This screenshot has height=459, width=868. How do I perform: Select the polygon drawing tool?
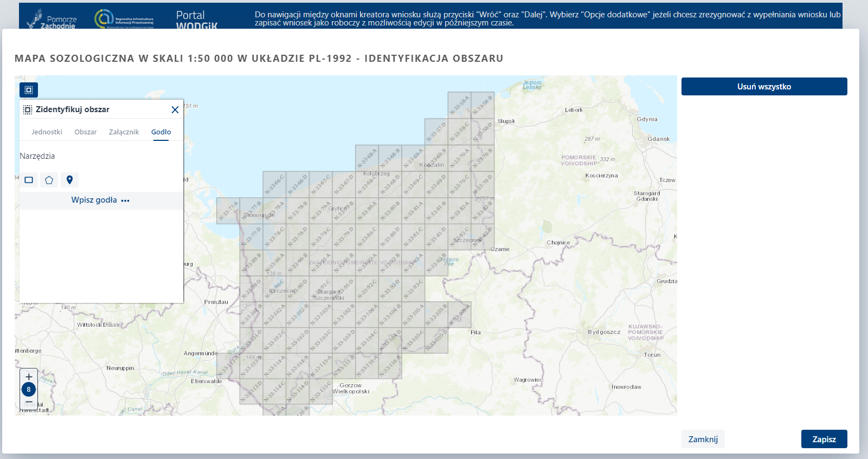(49, 180)
